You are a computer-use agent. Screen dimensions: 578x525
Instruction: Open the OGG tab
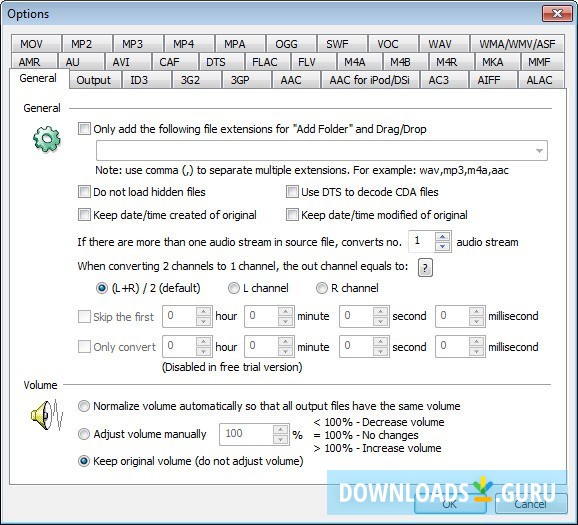point(291,44)
